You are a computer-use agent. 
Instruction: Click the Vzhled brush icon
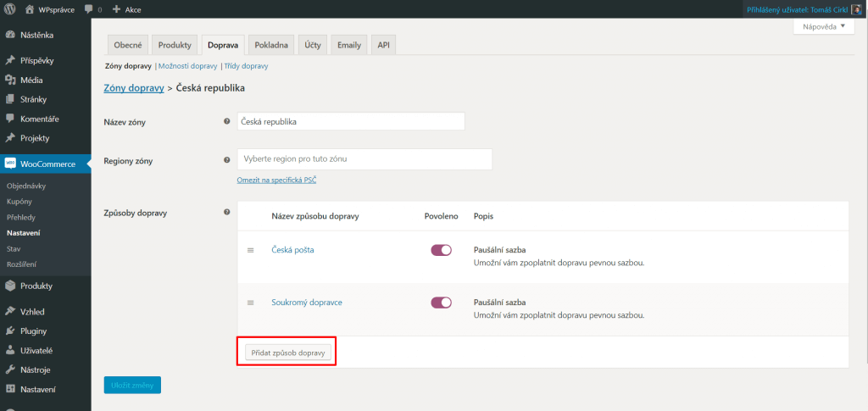[10, 312]
